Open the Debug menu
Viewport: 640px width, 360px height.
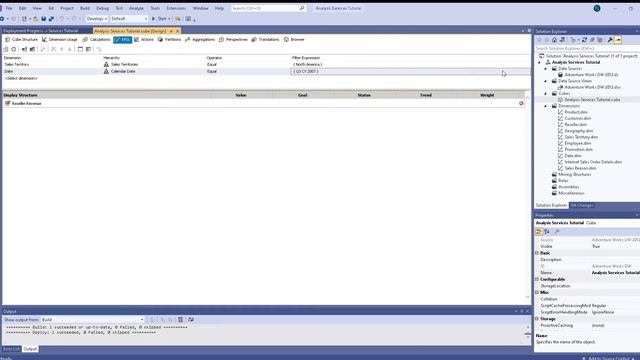(x=102, y=8)
